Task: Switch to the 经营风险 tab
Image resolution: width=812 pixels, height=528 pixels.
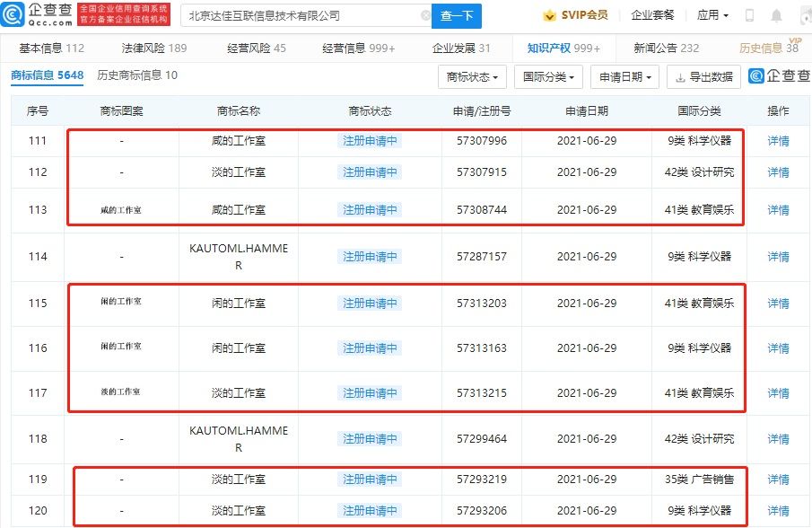Action: [x=257, y=48]
